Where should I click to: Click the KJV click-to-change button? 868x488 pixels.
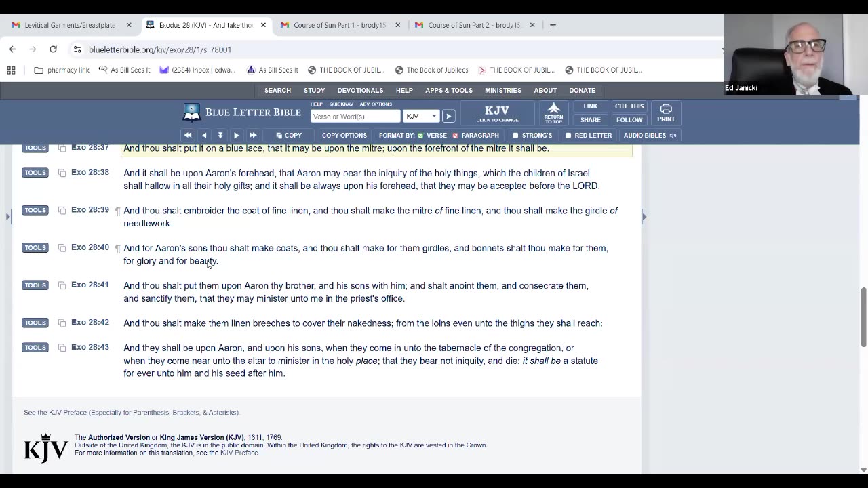[x=497, y=113]
